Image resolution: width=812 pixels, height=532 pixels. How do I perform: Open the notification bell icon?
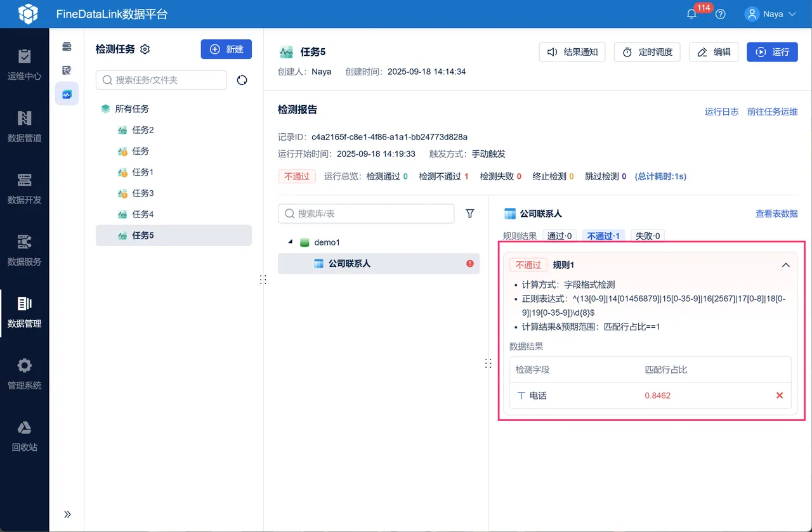691,14
